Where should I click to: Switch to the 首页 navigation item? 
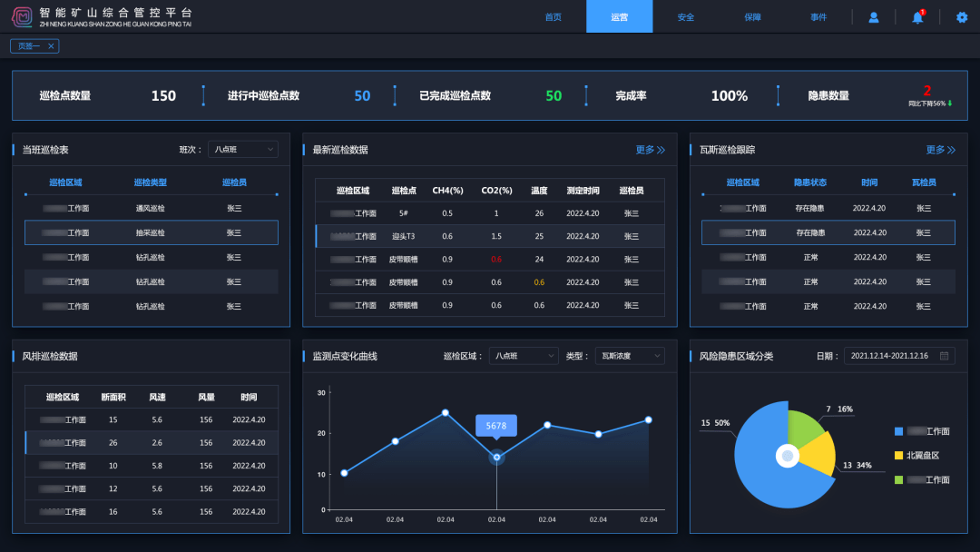click(x=554, y=15)
